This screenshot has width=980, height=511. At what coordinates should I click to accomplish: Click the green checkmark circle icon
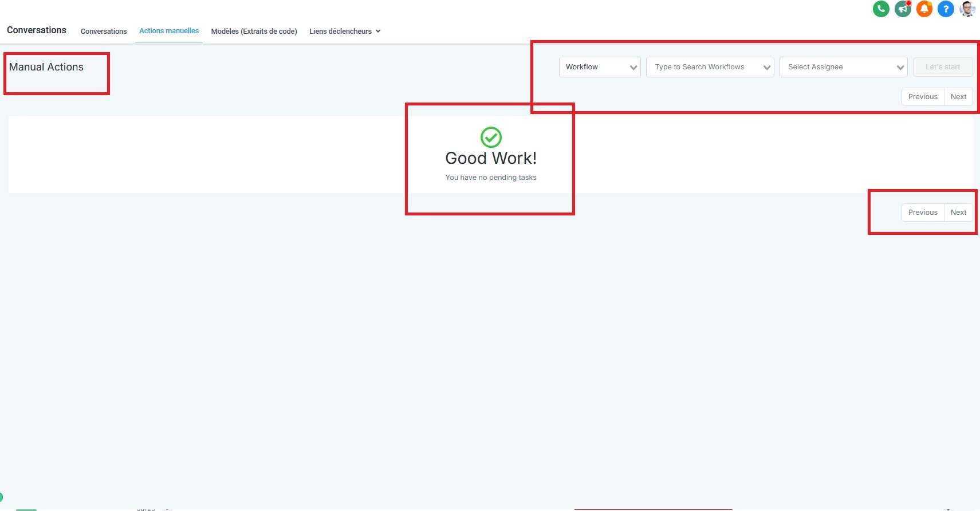tap(491, 137)
